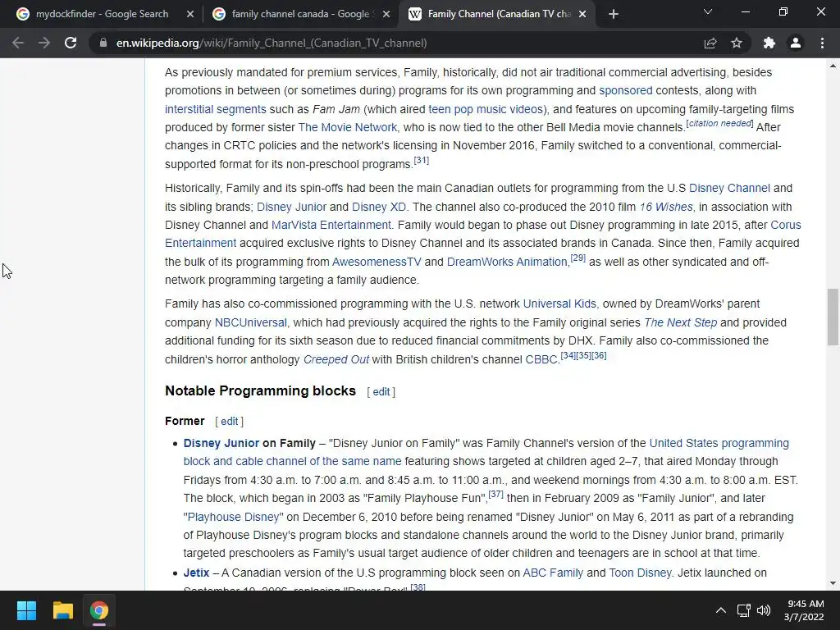
Task: Close the Family Channel Wikipedia tab
Action: [582, 15]
